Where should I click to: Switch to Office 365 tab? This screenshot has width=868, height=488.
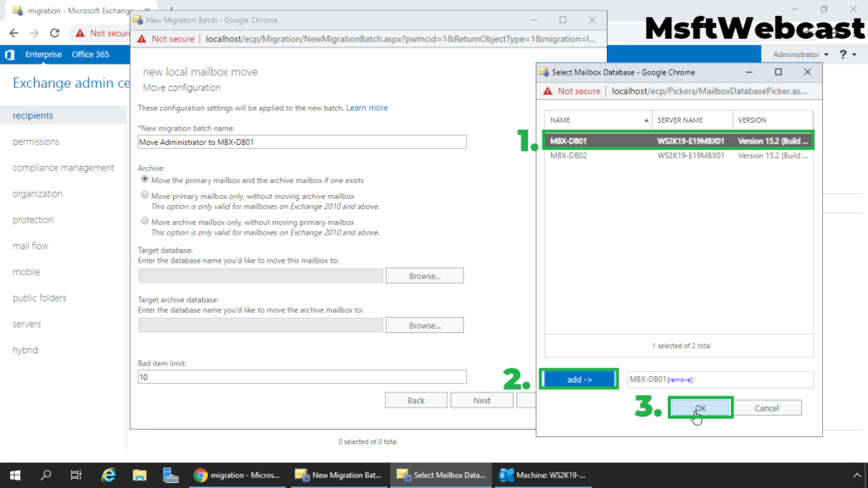coord(90,54)
